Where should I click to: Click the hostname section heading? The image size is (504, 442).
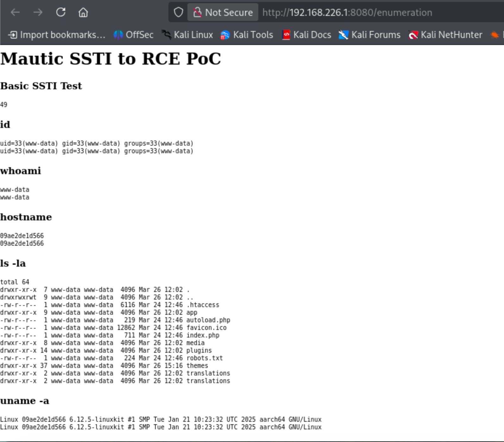tap(26, 217)
